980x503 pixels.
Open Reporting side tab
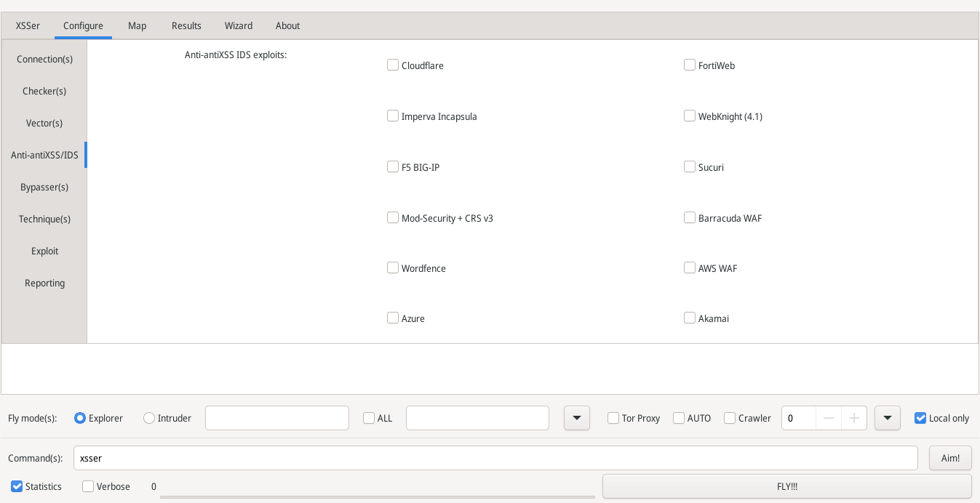tap(44, 283)
